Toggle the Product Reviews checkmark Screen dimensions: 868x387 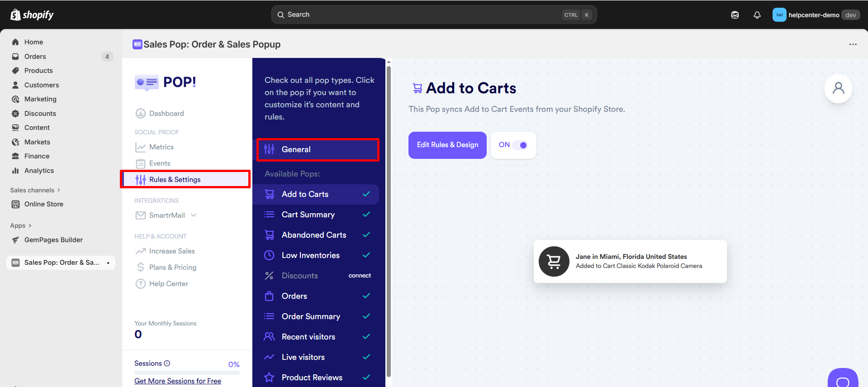click(366, 377)
